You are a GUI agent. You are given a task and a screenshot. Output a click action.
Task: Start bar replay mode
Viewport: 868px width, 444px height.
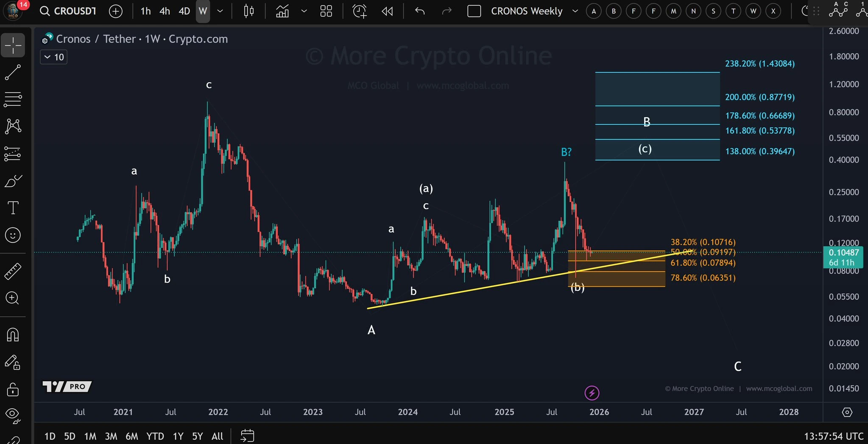[x=387, y=11]
